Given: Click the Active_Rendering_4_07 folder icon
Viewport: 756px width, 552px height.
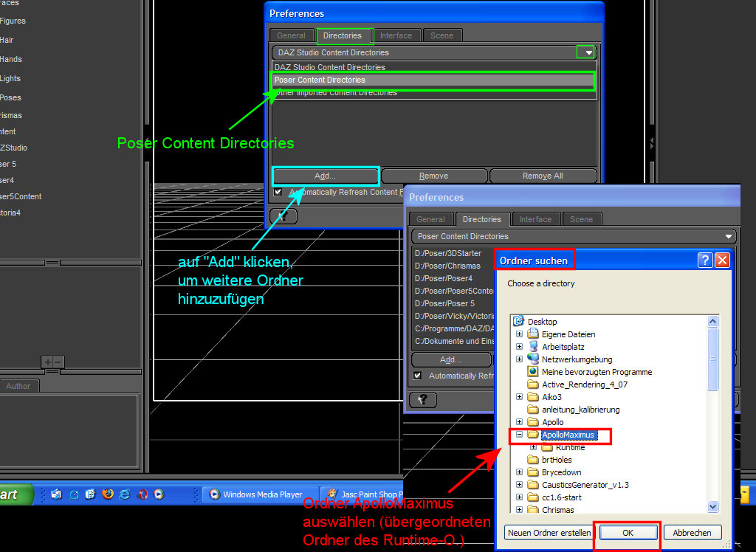Looking at the screenshot, I should pyautogui.click(x=533, y=384).
